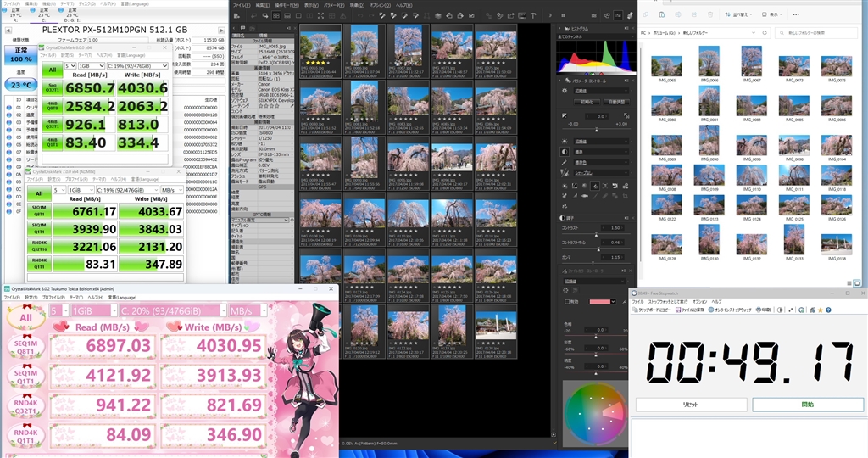868x458 pixels.
Task: Click the pink color swatch in fine color controller
Action: click(x=600, y=302)
